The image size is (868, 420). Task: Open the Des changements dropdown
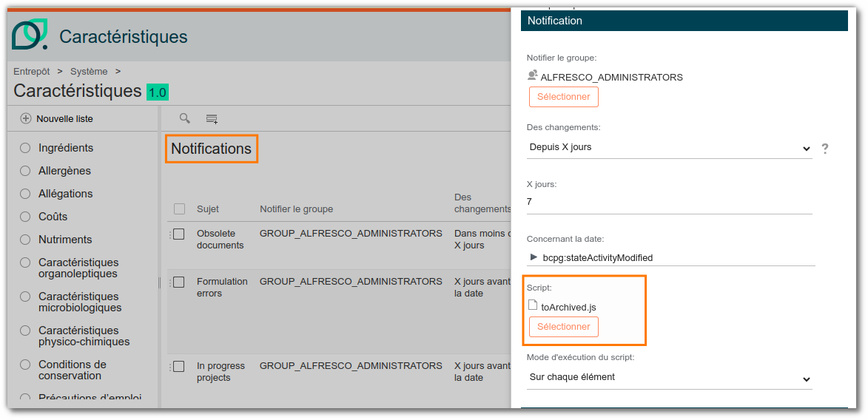tap(669, 148)
